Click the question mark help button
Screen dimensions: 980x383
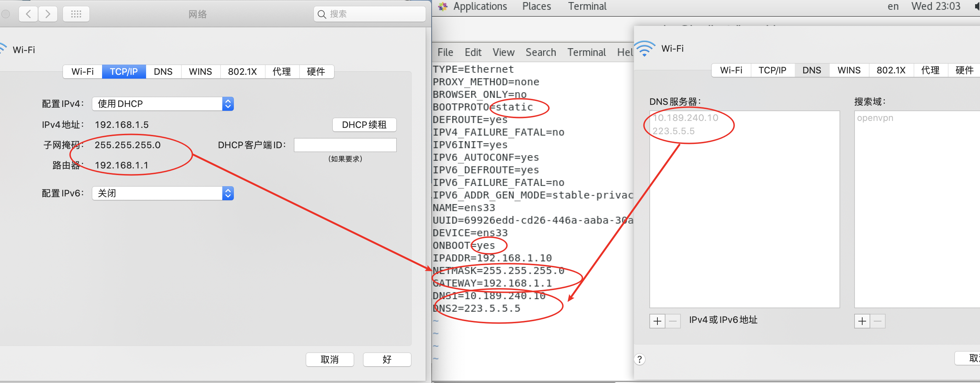click(640, 359)
